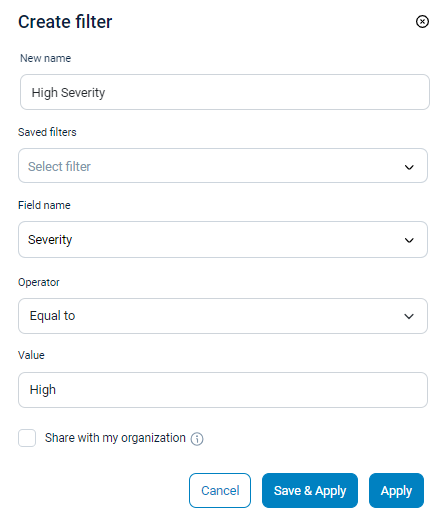Open the Select filter dropdown

pos(223,166)
